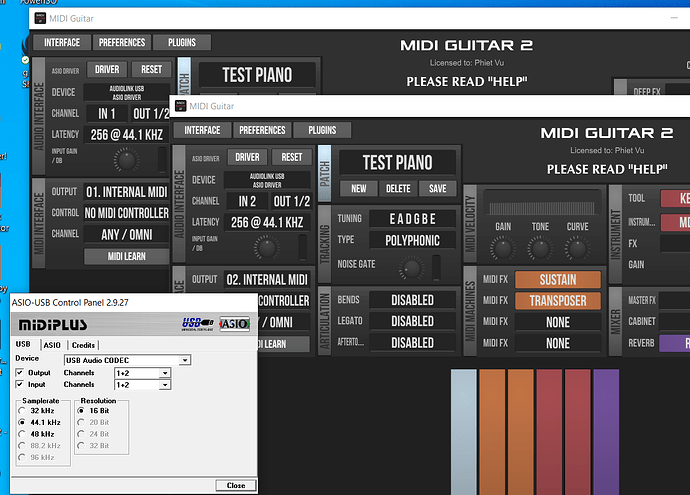690x495 pixels.
Task: Switch to the ASIO tab in control panel
Action: (x=52, y=345)
